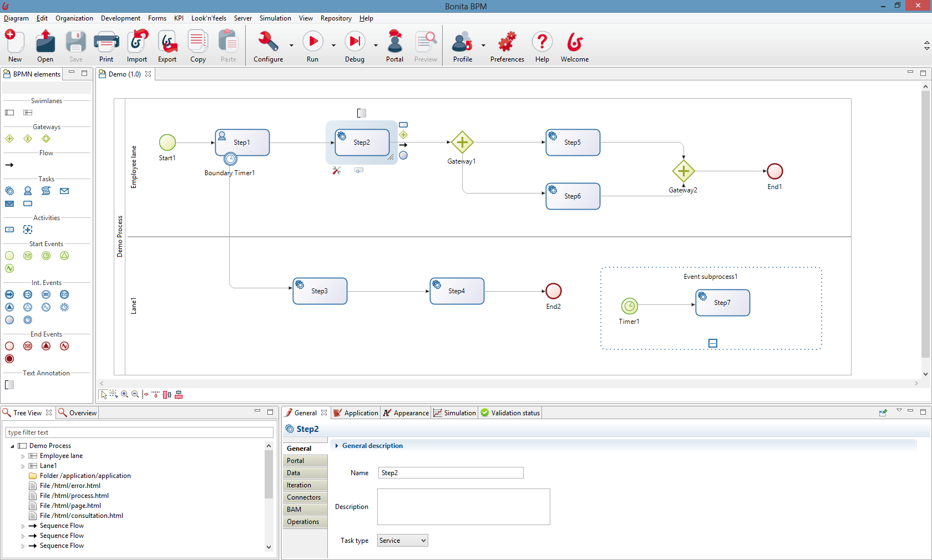Click the Help question mark icon
Viewport: 932px width, 560px height.
coord(542,42)
